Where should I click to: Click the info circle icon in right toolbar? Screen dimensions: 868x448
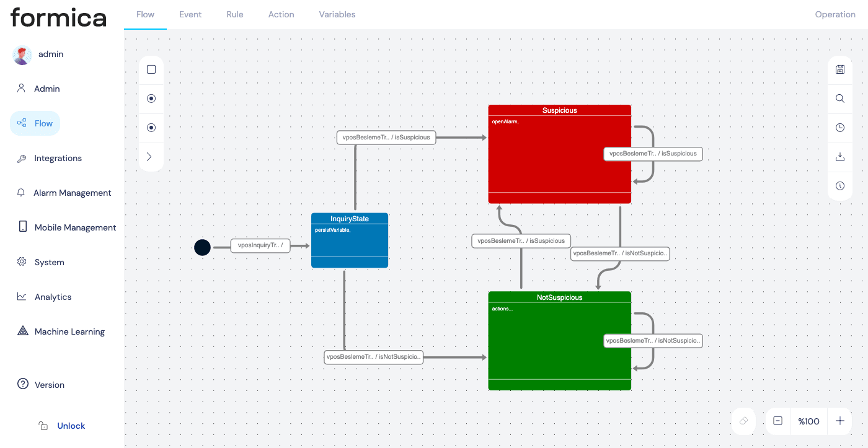point(840,186)
